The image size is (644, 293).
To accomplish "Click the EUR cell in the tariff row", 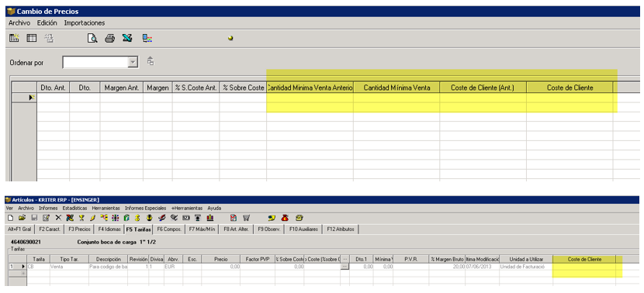I will coord(173,267).
